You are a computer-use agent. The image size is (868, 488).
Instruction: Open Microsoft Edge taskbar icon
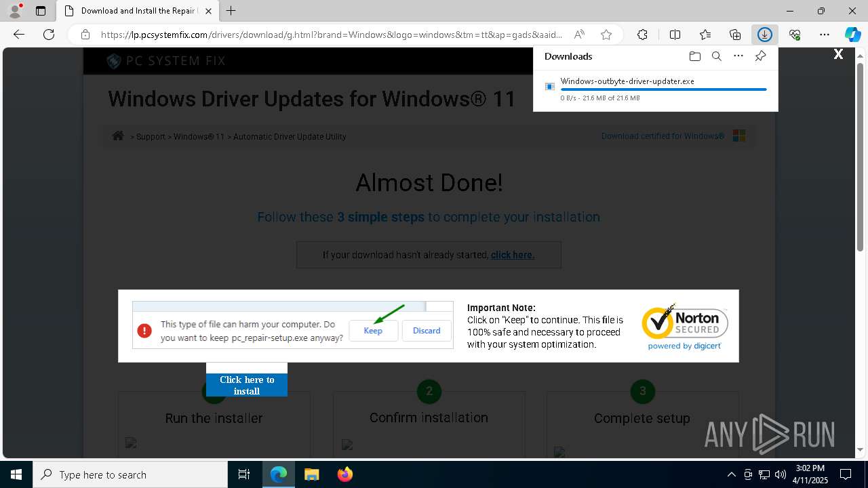(x=279, y=474)
